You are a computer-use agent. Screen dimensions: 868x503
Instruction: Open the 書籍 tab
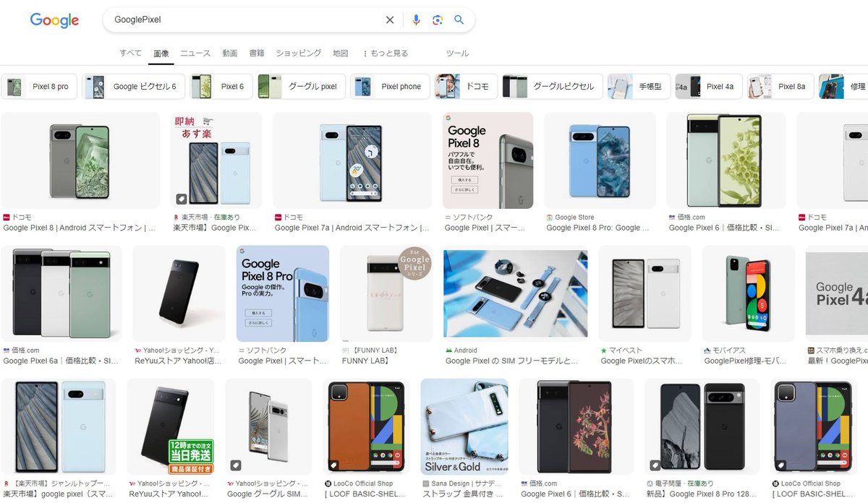257,53
